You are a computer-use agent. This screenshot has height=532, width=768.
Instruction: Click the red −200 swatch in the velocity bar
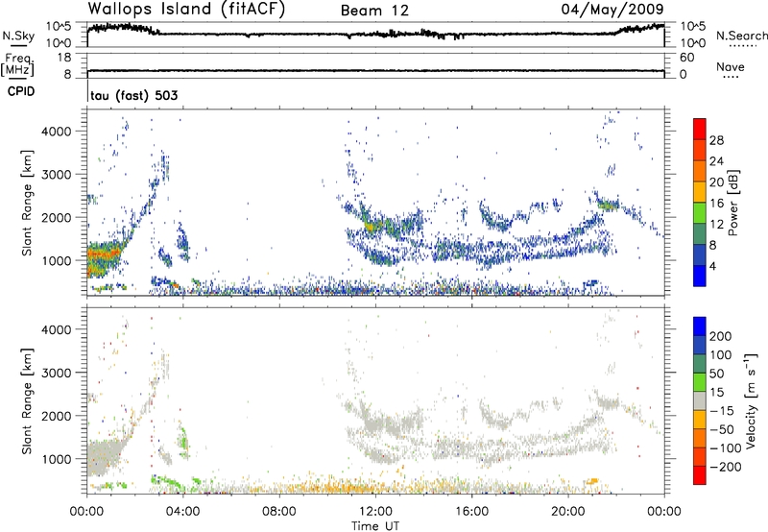(700, 475)
